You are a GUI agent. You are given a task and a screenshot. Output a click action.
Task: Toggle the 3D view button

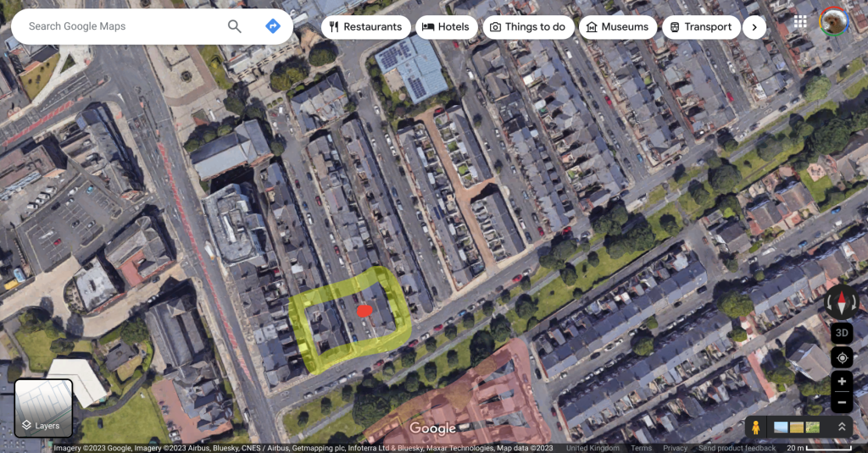click(x=842, y=333)
